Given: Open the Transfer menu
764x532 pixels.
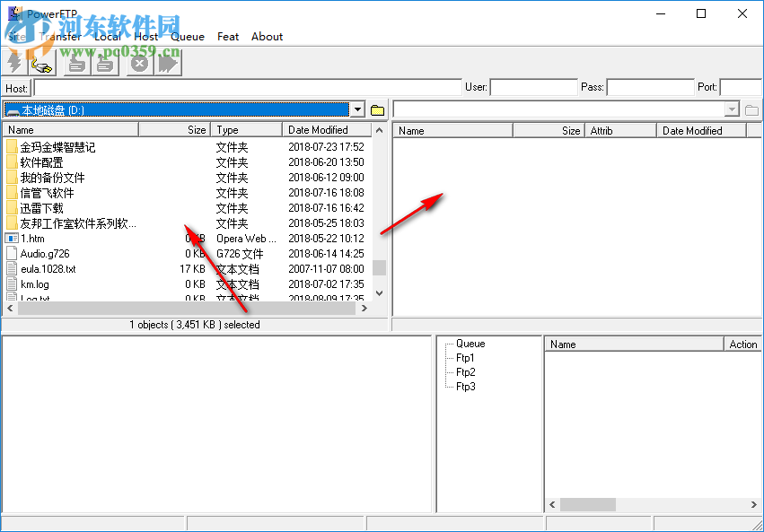Looking at the screenshot, I should coord(59,37).
